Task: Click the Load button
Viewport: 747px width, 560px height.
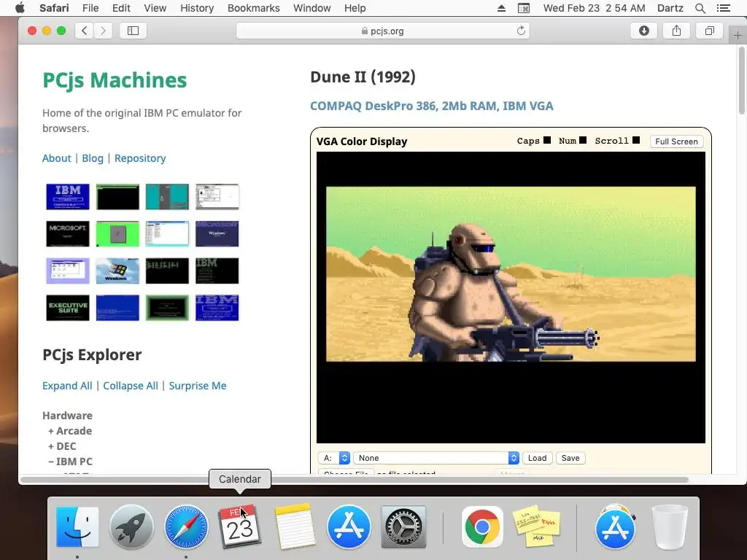Action: point(537,458)
